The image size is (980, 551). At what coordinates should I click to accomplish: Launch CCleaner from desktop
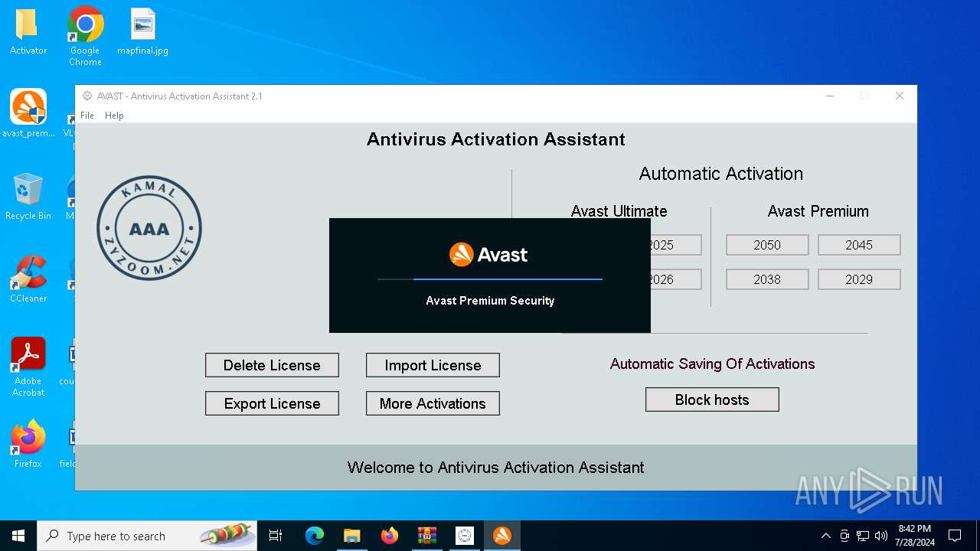tap(28, 279)
